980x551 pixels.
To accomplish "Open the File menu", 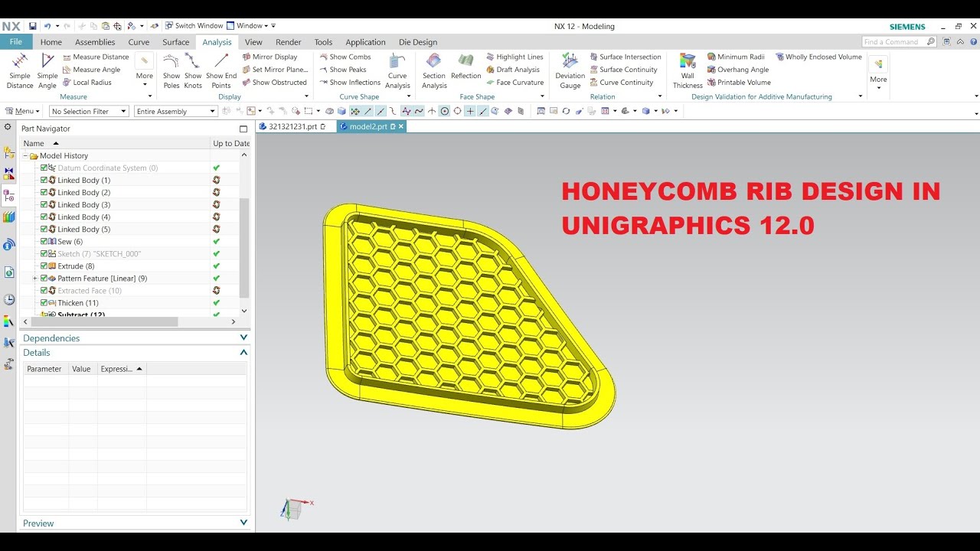I will click(x=15, y=42).
